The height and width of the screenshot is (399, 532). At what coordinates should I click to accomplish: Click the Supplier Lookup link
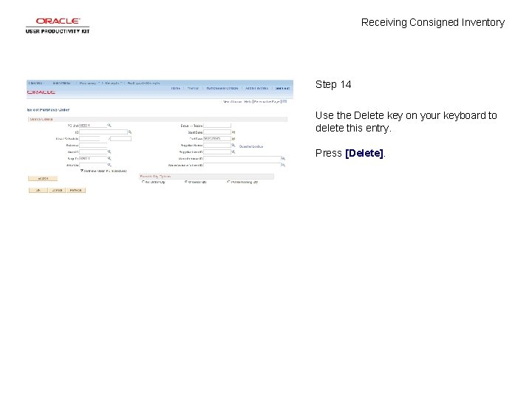(251, 146)
